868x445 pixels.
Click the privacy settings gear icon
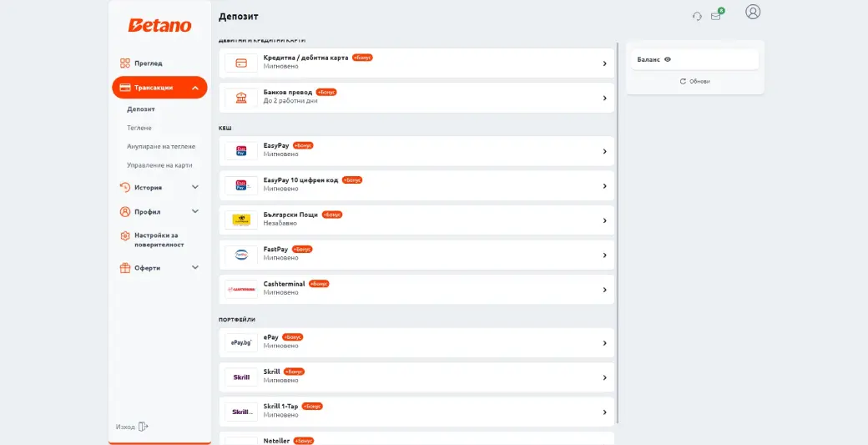pyautogui.click(x=125, y=235)
